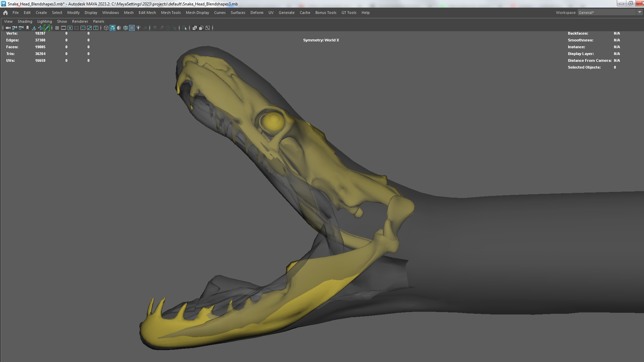Click the Multisample Anti-aliasing icon

(168, 28)
